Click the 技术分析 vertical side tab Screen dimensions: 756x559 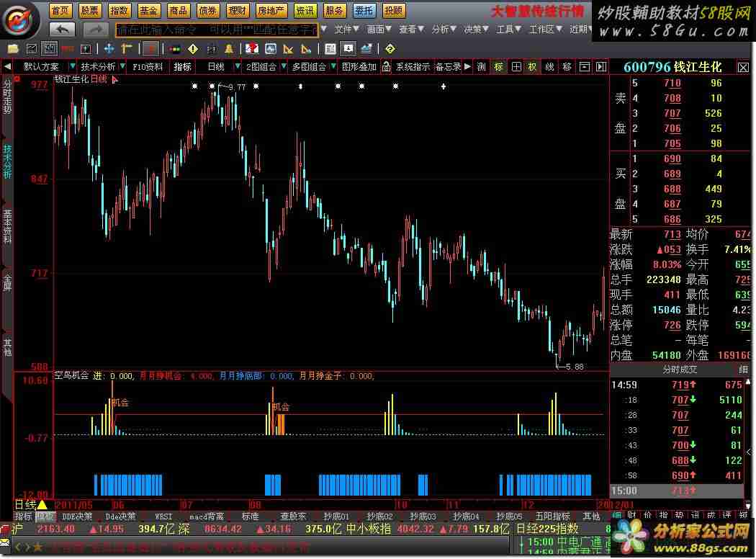pyautogui.click(x=7, y=161)
